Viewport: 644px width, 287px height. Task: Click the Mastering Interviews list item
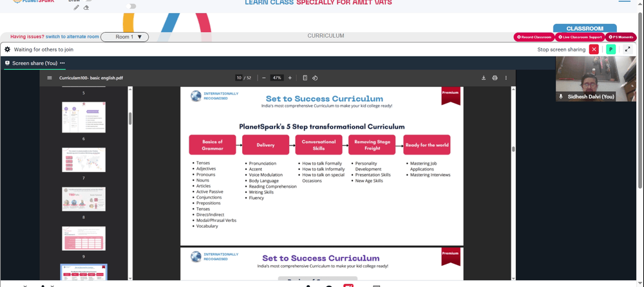tap(430, 175)
